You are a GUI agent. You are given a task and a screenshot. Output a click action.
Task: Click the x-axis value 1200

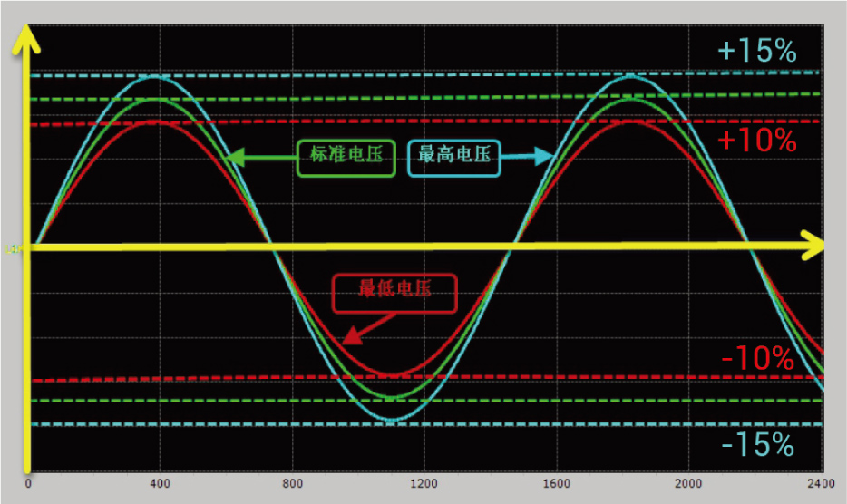[424, 483]
